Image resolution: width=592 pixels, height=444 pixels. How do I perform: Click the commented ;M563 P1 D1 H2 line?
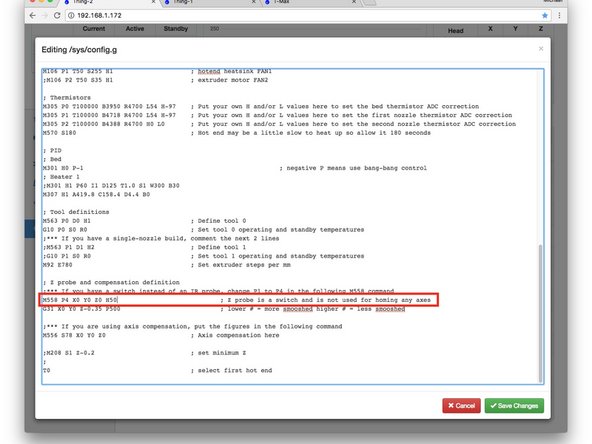tap(145, 247)
